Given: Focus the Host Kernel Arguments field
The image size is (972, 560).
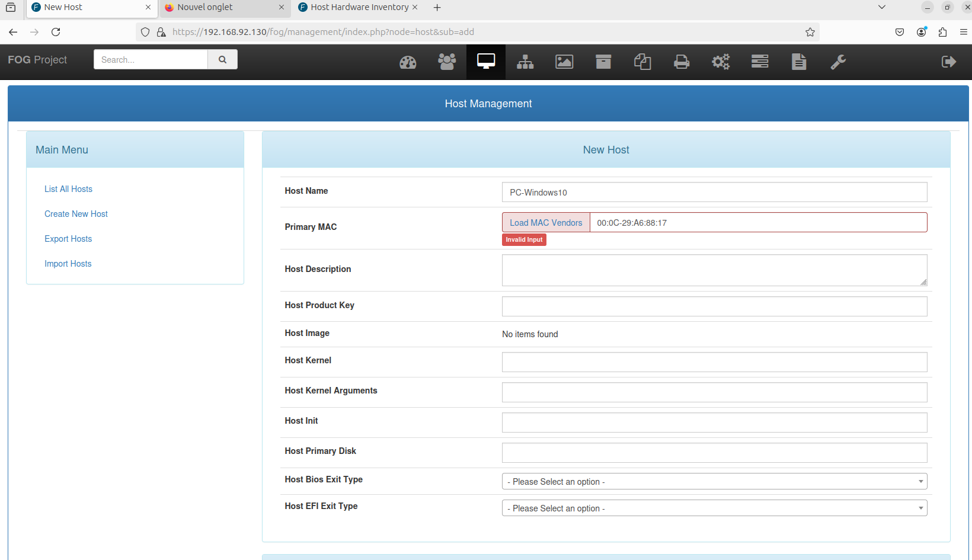Looking at the screenshot, I should [x=714, y=392].
